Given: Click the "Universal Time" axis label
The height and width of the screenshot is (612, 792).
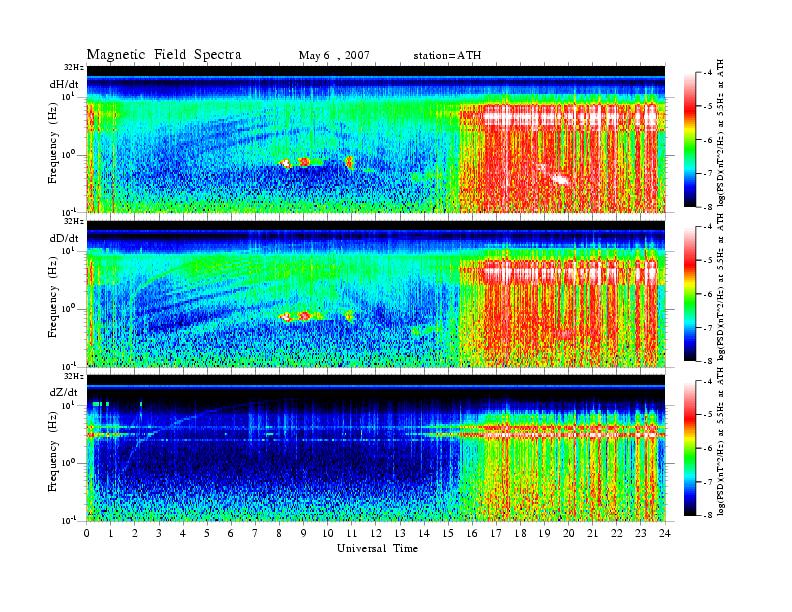Looking at the screenshot, I should [x=377, y=548].
